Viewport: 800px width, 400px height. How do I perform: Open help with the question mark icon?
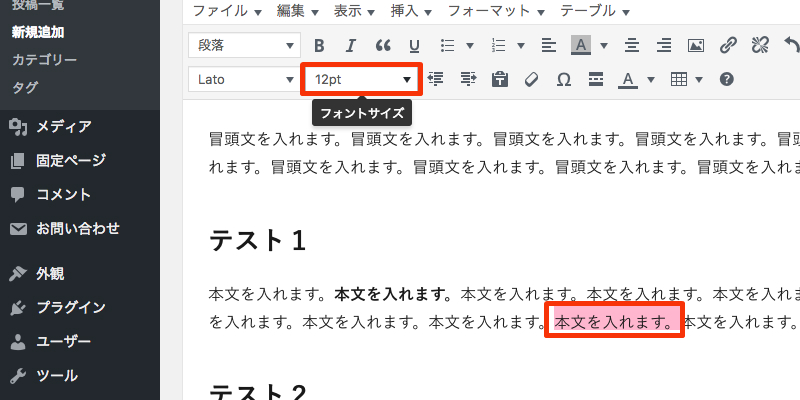click(727, 79)
